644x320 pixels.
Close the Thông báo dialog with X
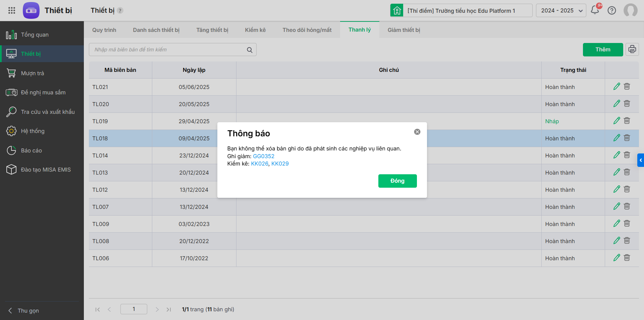click(x=417, y=132)
